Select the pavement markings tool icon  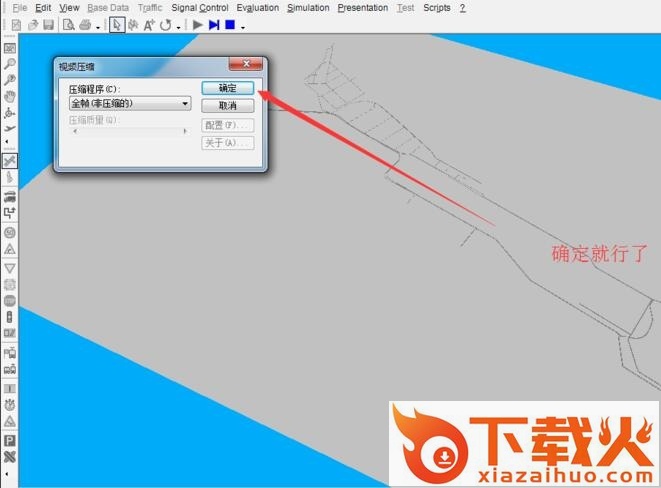[10, 177]
